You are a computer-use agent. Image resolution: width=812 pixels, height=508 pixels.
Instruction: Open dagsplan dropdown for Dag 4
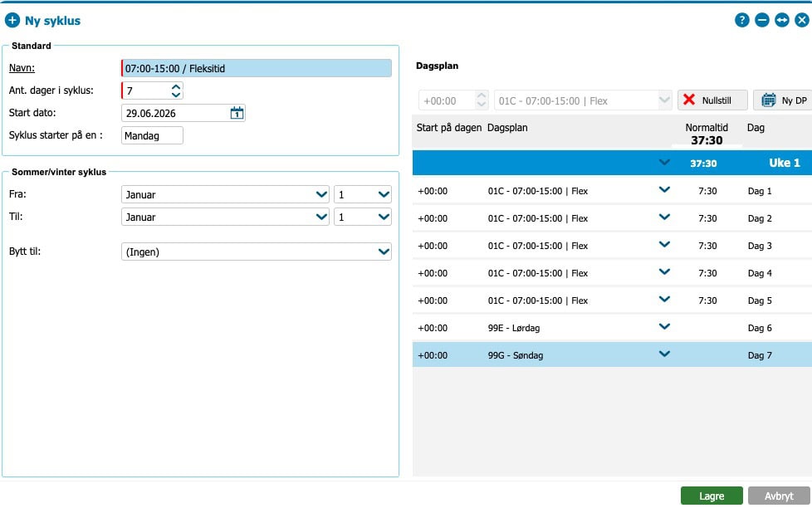(664, 272)
